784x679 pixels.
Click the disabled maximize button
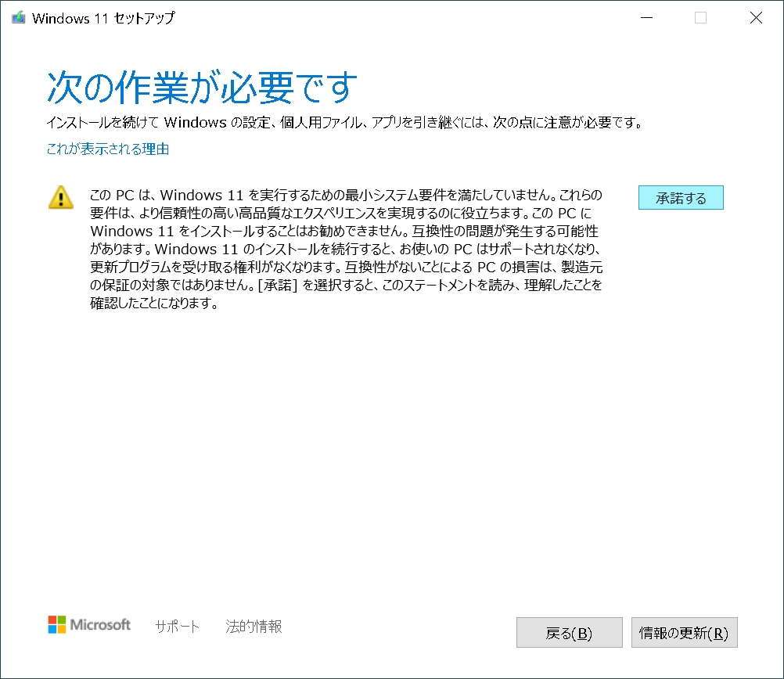(x=700, y=18)
